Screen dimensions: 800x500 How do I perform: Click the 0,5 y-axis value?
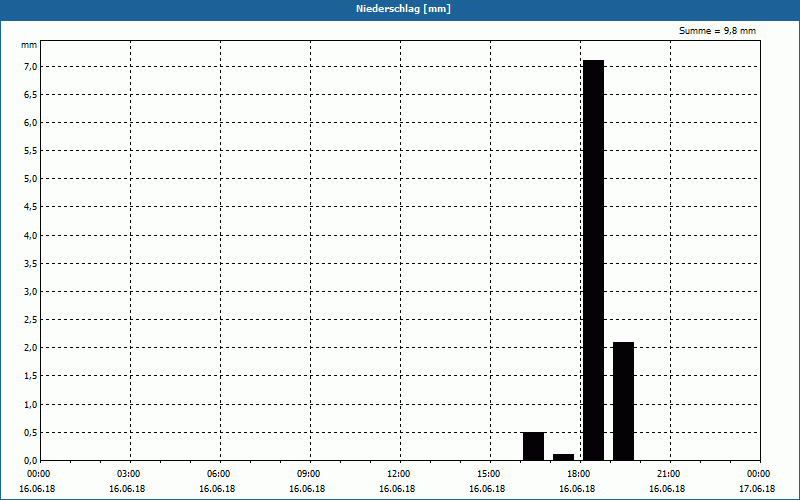point(30,432)
